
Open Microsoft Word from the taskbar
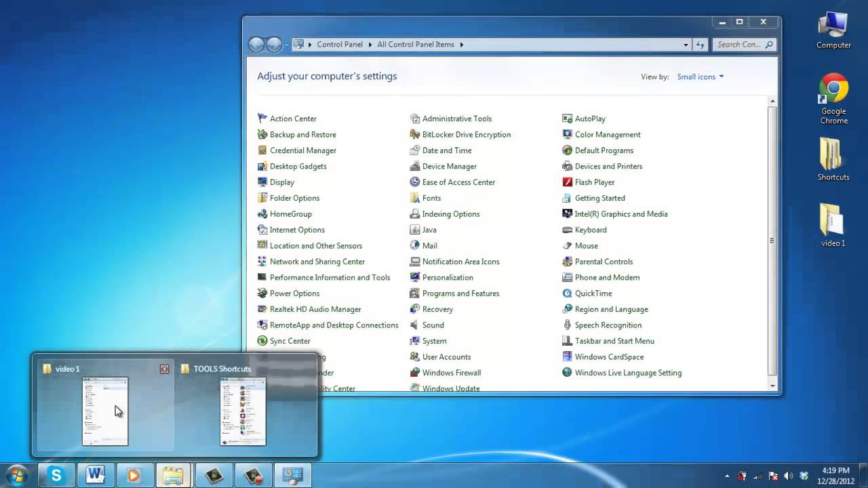click(x=94, y=476)
